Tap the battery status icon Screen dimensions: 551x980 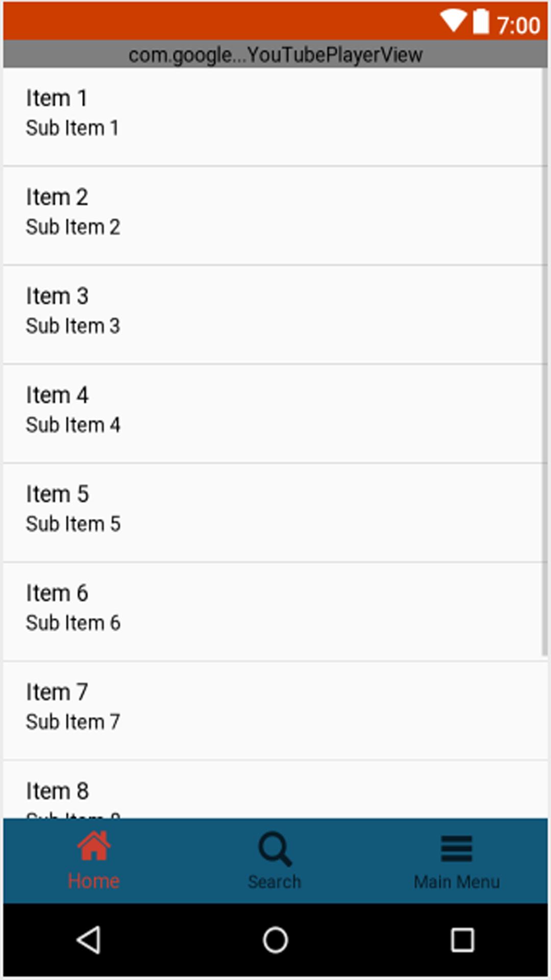pos(481,21)
